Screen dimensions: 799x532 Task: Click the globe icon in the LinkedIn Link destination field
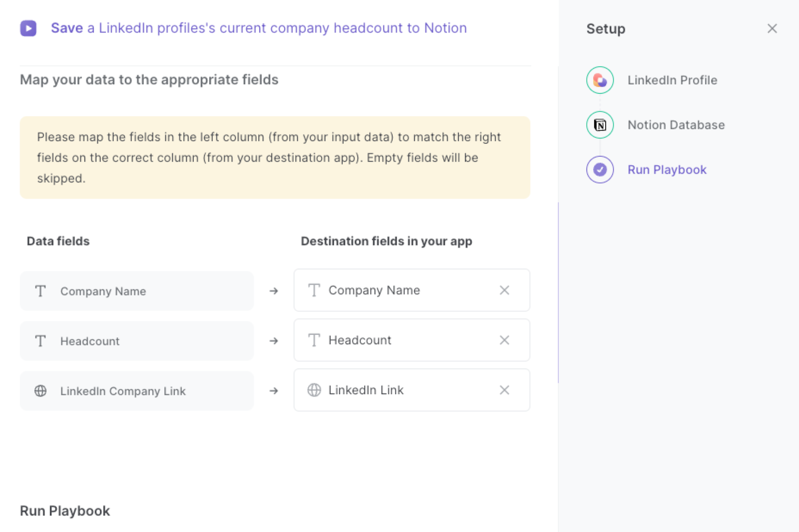point(314,390)
